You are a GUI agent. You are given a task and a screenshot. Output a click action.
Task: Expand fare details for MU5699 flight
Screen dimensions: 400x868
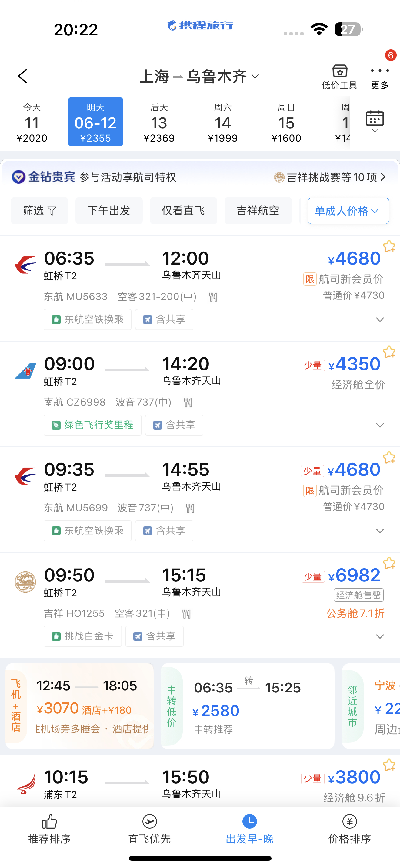point(380,531)
